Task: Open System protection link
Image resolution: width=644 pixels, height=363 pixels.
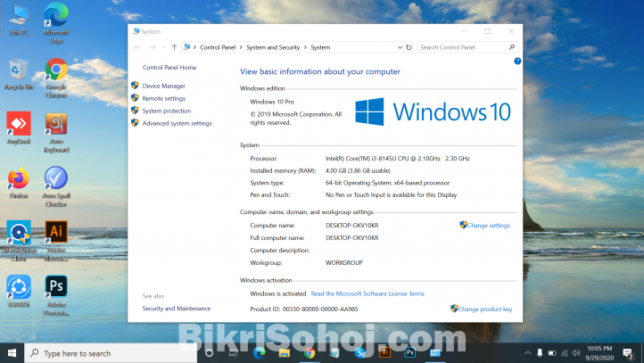Action: [166, 111]
